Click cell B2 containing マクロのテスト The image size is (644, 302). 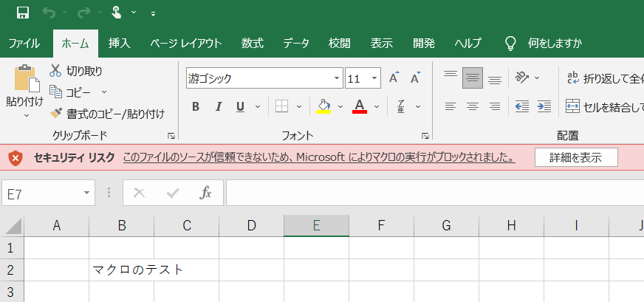tap(122, 270)
